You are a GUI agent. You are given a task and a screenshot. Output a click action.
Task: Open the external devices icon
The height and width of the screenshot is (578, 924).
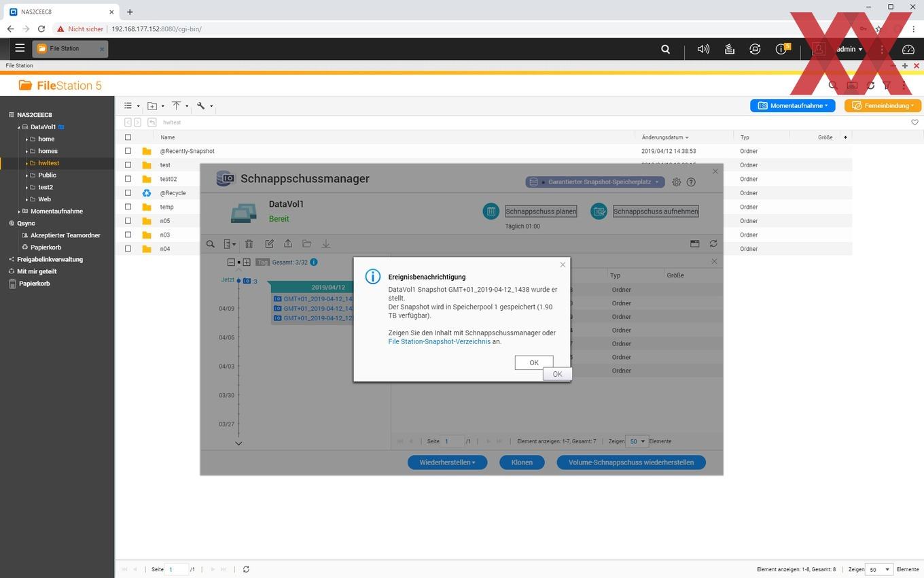755,49
